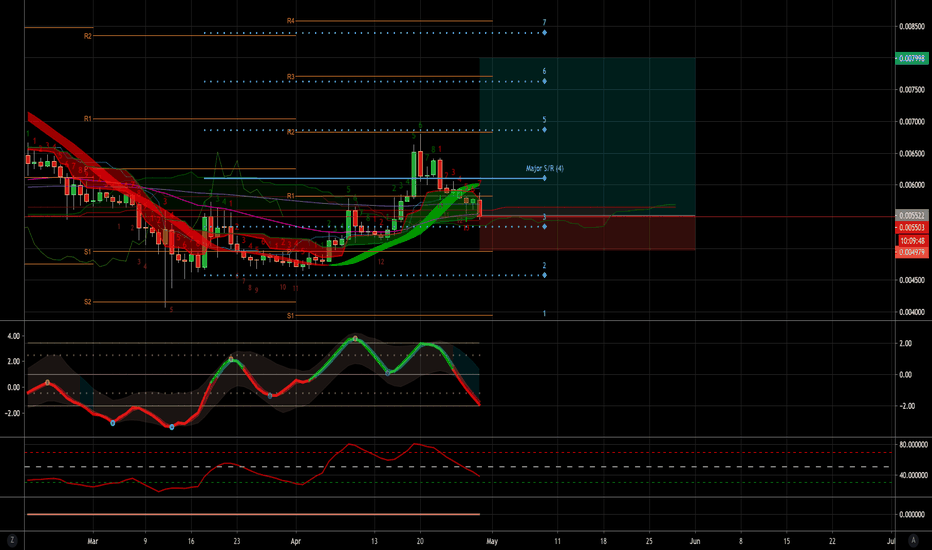This screenshot has height=550, width=932.
Task: Select the Major S/R (4) level label
Action: [544, 169]
